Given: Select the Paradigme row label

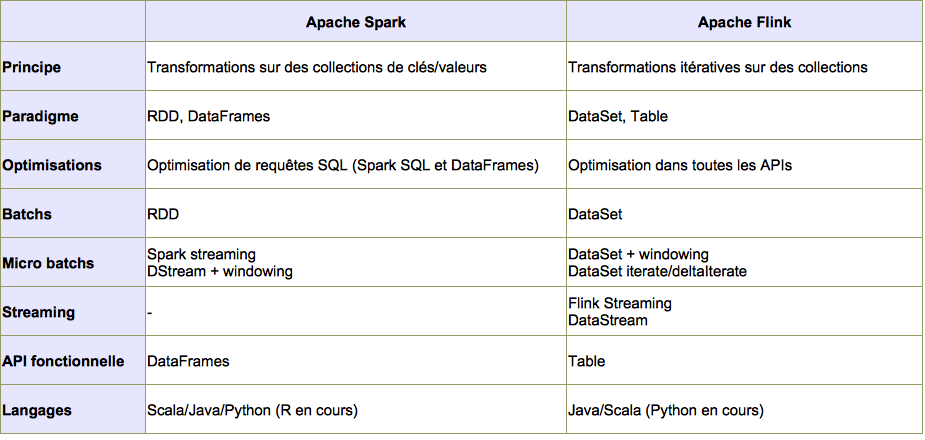Looking at the screenshot, I should click(x=40, y=116).
